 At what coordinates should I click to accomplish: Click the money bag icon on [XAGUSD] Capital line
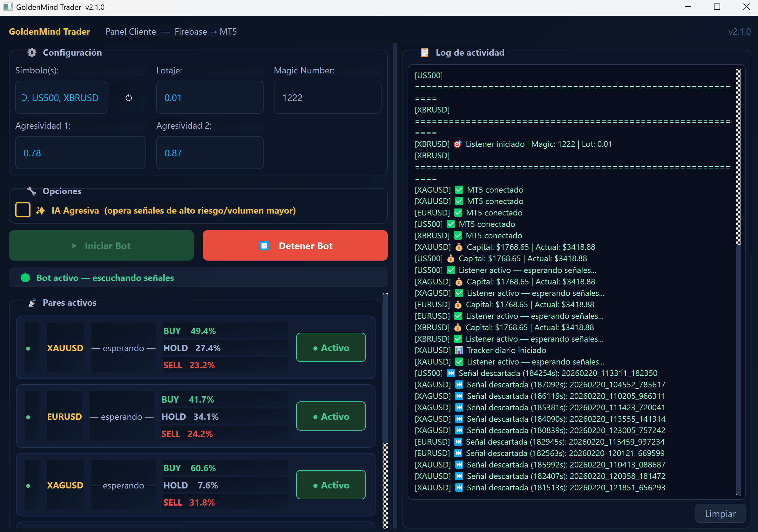tap(459, 282)
